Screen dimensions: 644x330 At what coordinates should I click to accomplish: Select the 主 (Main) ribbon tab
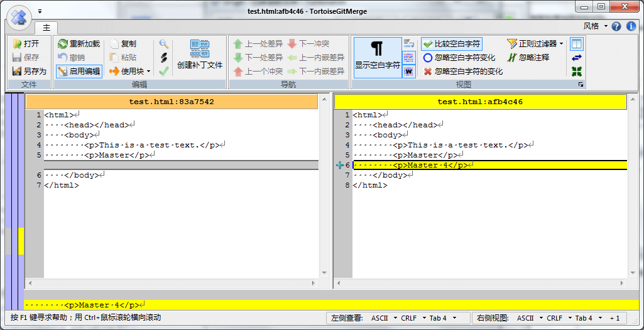pos(46,28)
